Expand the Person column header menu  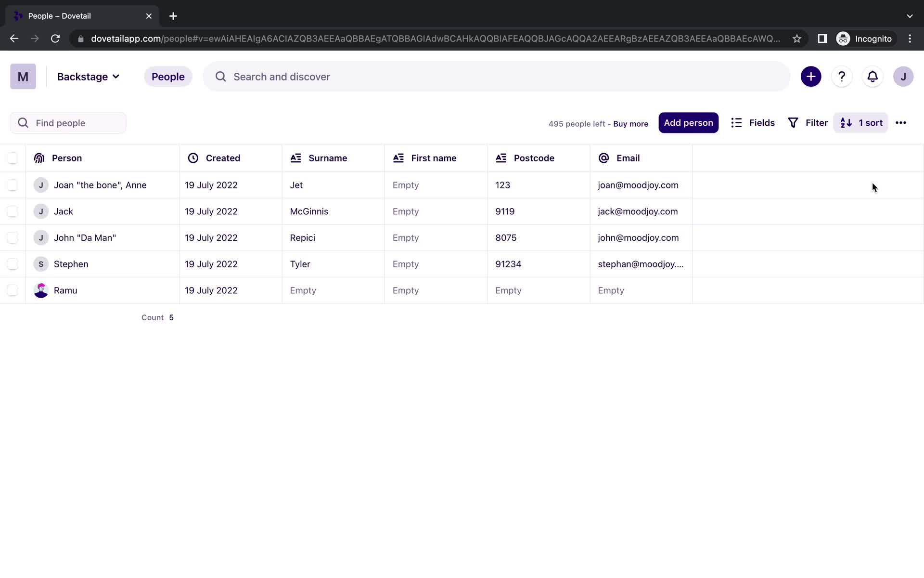point(66,158)
